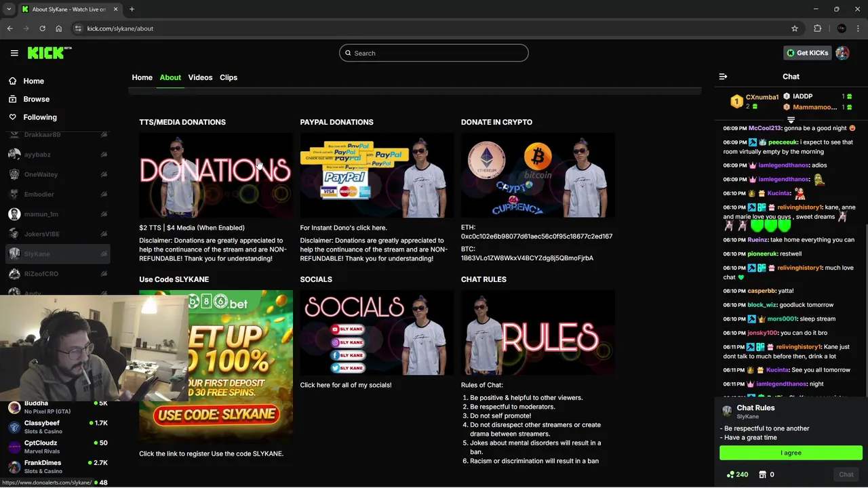
Task: Open the Chat Rules banner image
Action: [x=538, y=333]
